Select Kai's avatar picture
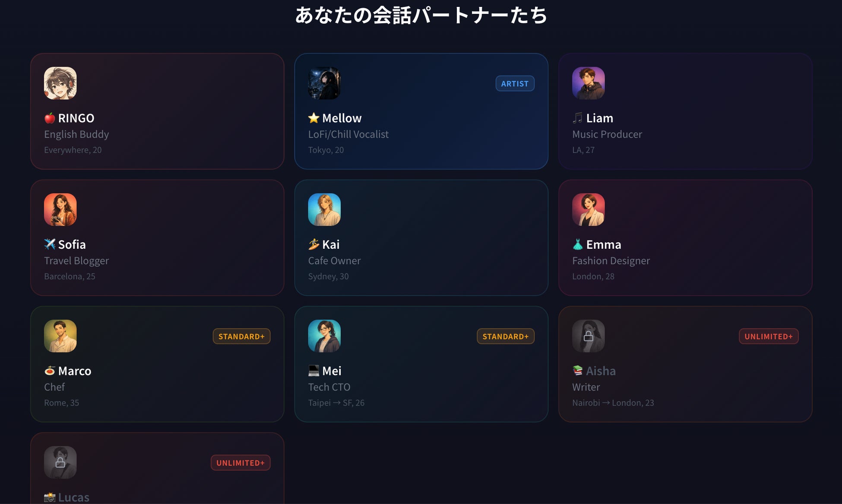Viewport: 842px width, 504px height. [324, 209]
